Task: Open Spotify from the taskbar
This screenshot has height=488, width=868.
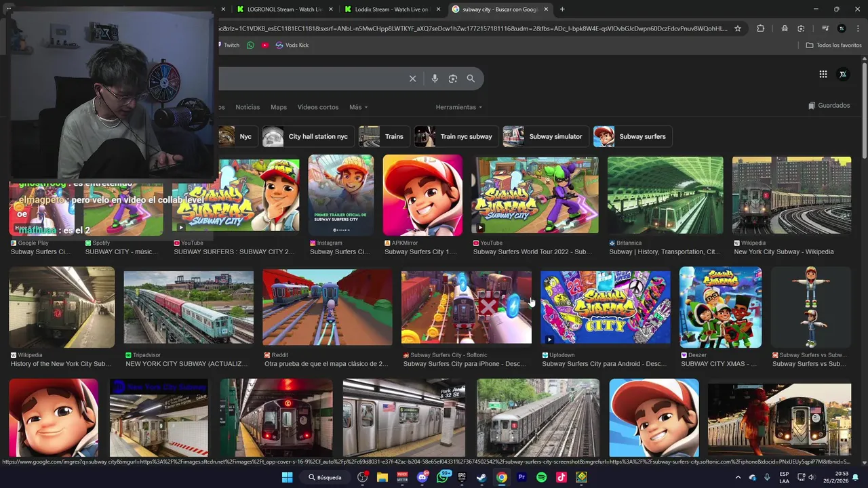Action: coord(541,477)
